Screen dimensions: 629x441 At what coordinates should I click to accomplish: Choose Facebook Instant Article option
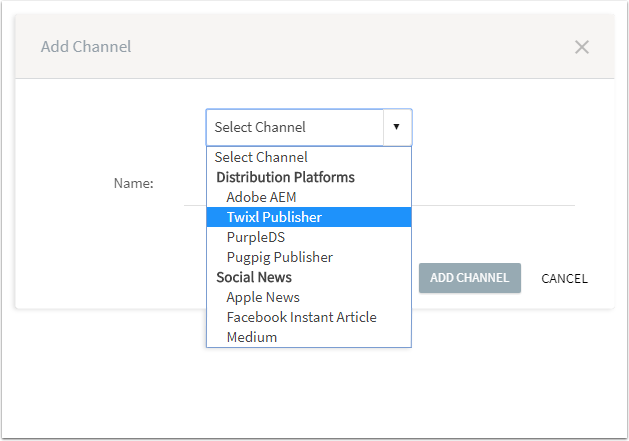(309, 317)
